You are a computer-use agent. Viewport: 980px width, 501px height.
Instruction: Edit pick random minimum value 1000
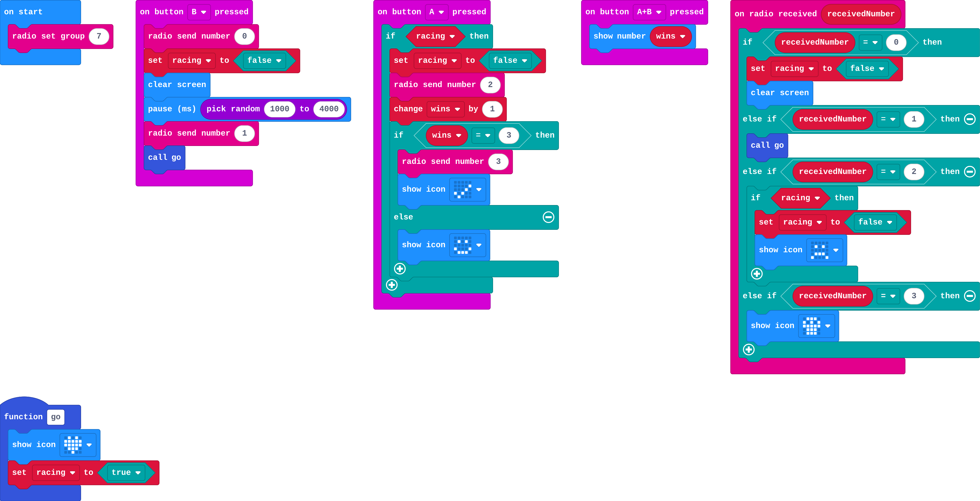[280, 109]
